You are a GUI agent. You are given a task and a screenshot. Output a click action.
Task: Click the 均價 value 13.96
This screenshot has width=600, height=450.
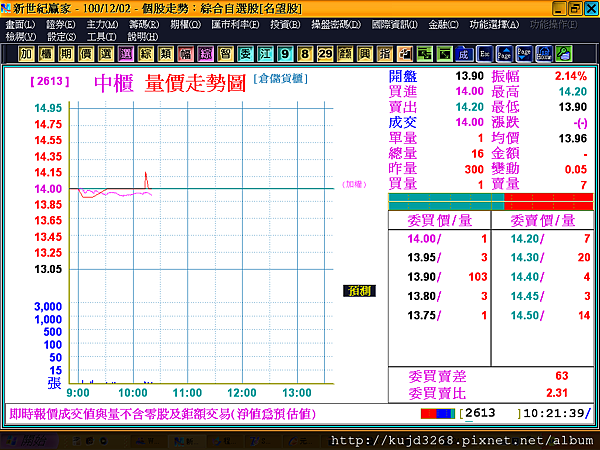[x=572, y=138]
